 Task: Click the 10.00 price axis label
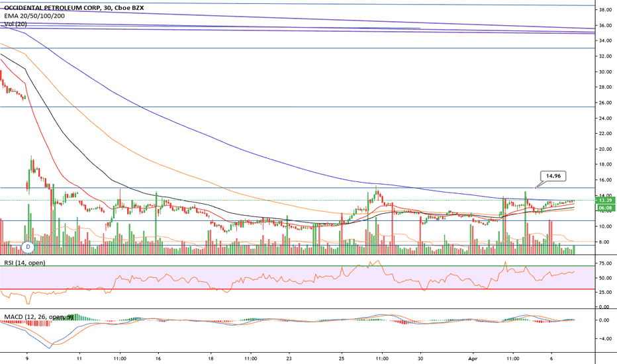pyautogui.click(x=605, y=226)
